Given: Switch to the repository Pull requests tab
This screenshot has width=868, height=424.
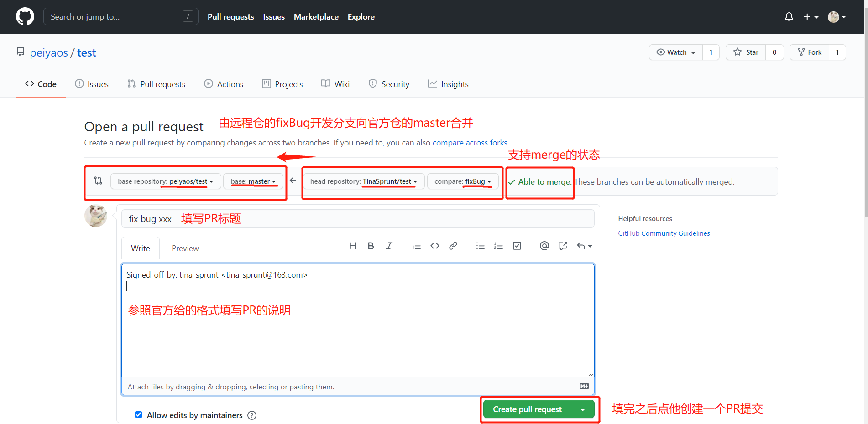Looking at the screenshot, I should click(156, 84).
